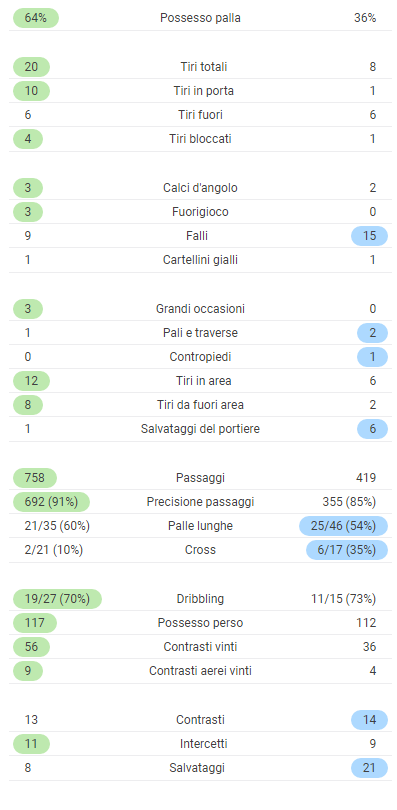Click the Tiri in porta label
Screen dimensions: 397x810
pos(203,91)
